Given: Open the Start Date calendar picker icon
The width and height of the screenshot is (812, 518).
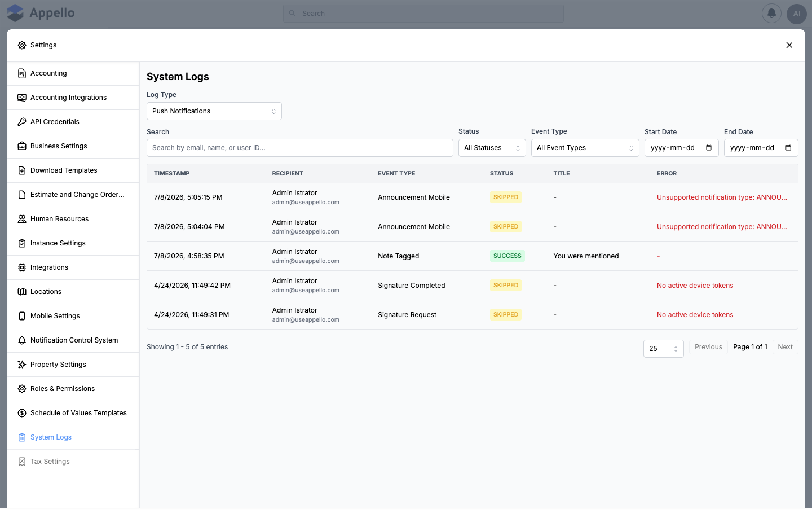Looking at the screenshot, I should [709, 148].
